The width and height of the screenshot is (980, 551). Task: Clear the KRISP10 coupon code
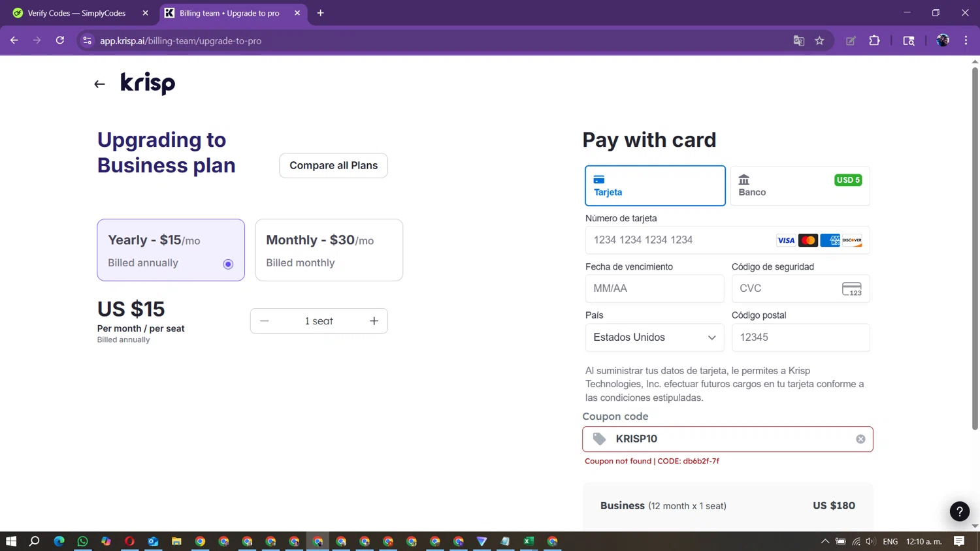point(860,439)
